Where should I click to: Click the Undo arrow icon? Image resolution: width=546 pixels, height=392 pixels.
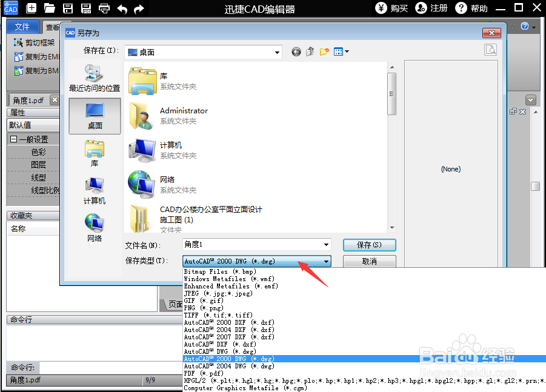(122, 8)
